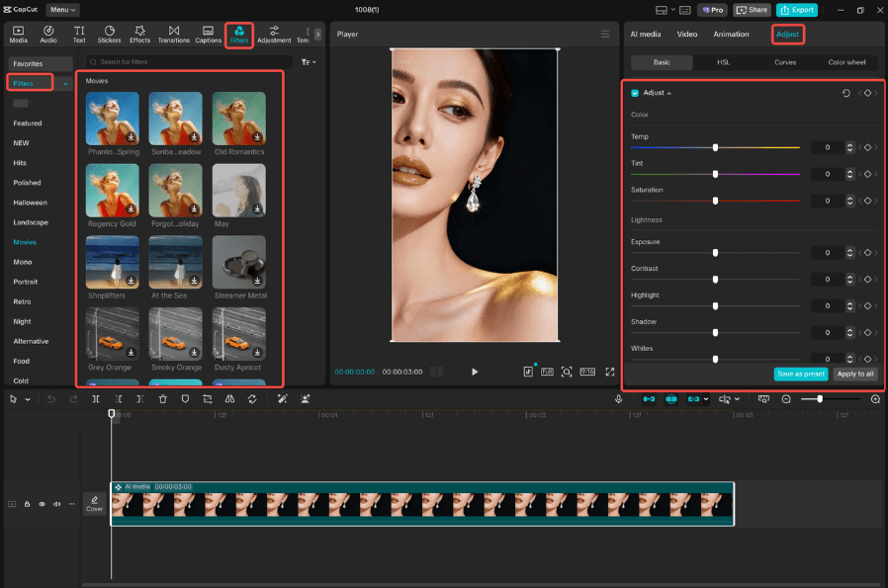Mute the track audio speaker icon

pos(56,504)
